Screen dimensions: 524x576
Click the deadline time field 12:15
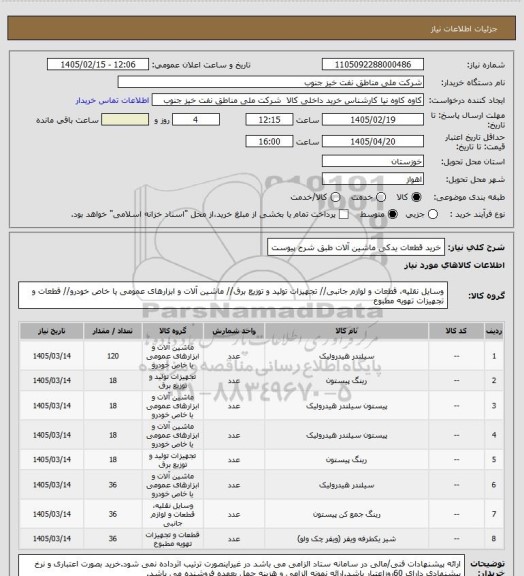coord(269,120)
